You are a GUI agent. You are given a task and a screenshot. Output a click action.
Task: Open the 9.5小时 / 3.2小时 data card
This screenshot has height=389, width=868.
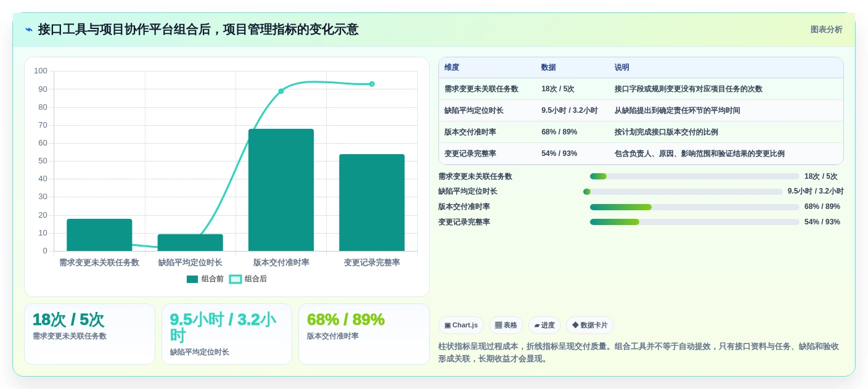click(x=227, y=334)
